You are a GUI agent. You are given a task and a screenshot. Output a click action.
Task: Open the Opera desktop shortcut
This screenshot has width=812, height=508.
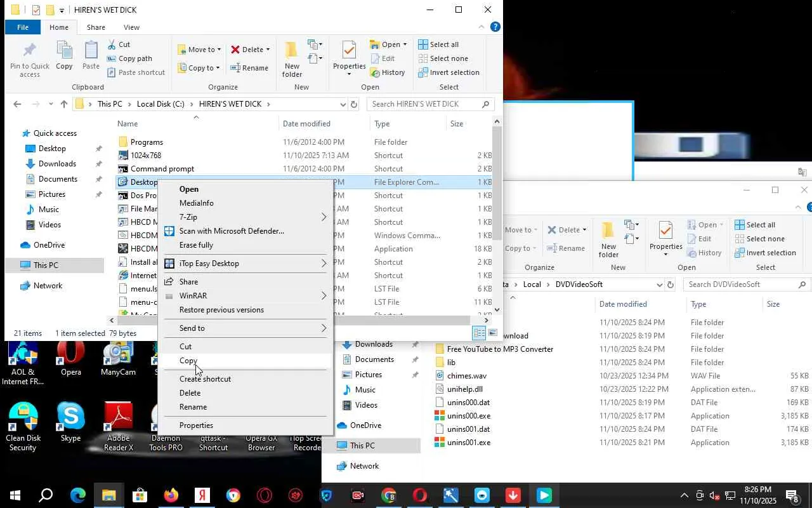click(70, 359)
